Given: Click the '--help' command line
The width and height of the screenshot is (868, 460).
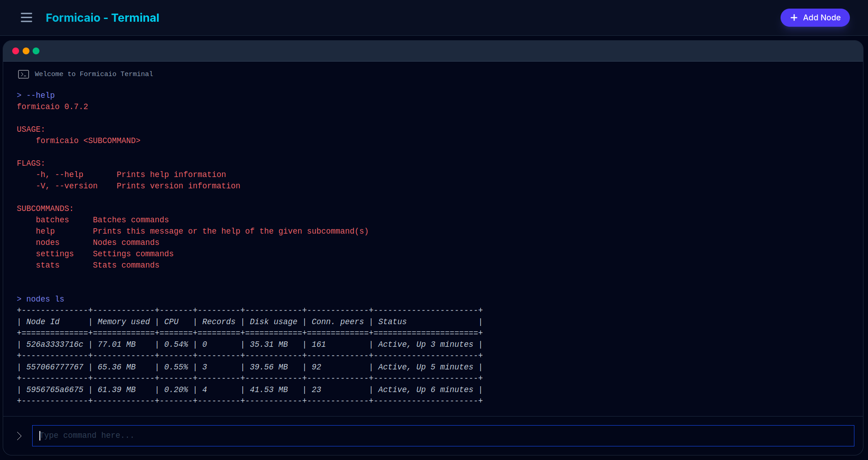Looking at the screenshot, I should pyautogui.click(x=36, y=95).
